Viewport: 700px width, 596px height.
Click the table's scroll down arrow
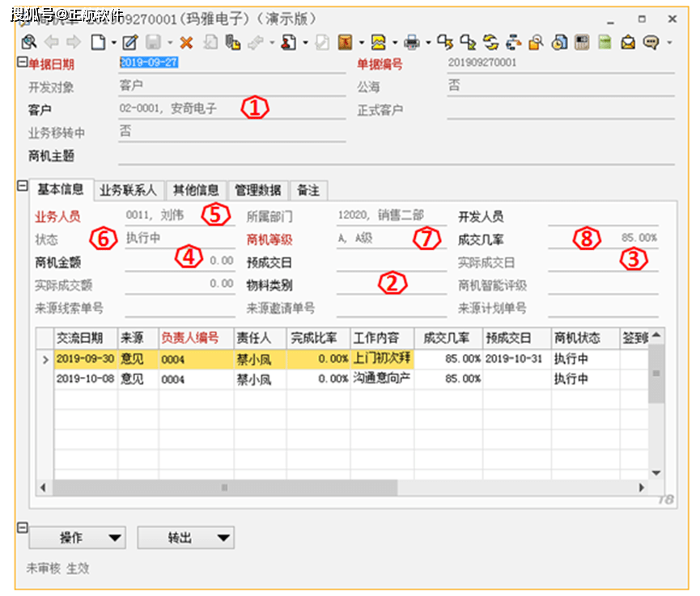click(656, 473)
